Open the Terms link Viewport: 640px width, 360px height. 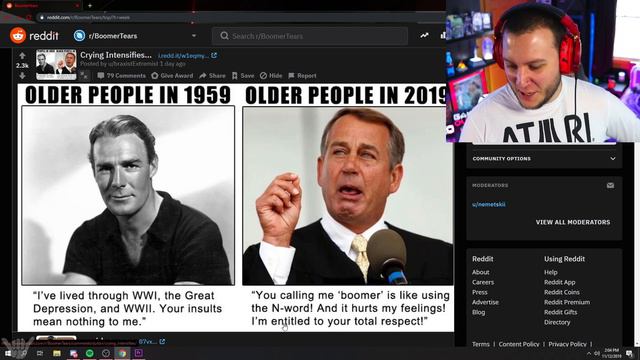pyautogui.click(x=480, y=344)
